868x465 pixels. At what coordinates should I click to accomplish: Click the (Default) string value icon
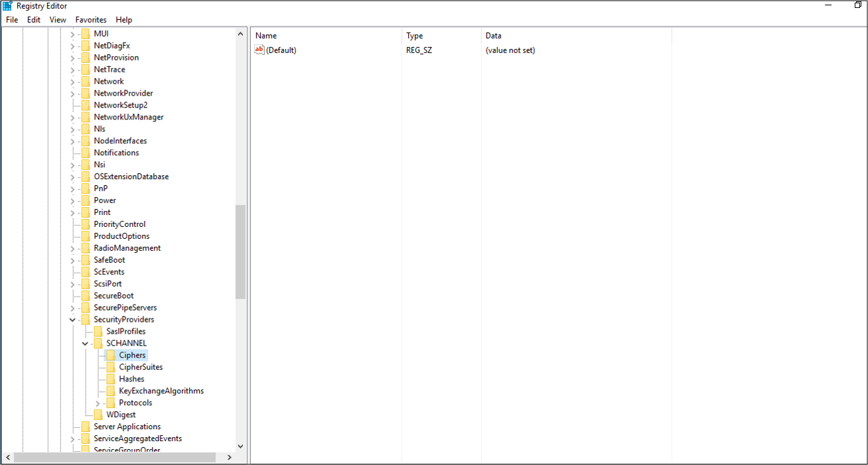259,50
